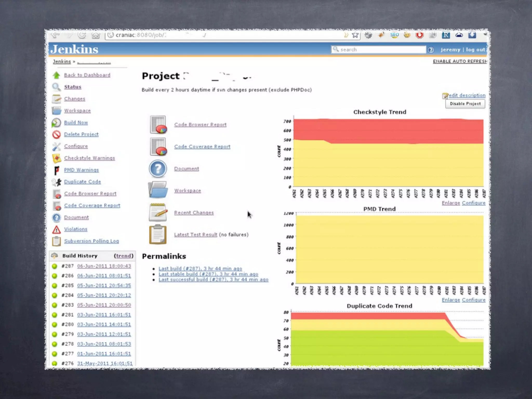Screen dimensions: 532x399
Task: Click the search help question mark icon
Action: (x=431, y=50)
